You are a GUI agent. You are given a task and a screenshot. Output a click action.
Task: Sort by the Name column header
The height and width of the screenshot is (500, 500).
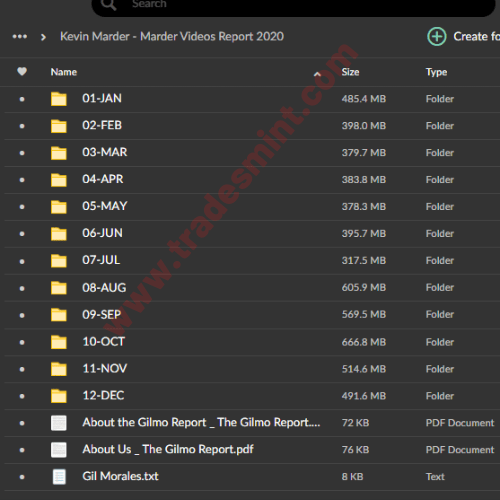[x=64, y=72]
